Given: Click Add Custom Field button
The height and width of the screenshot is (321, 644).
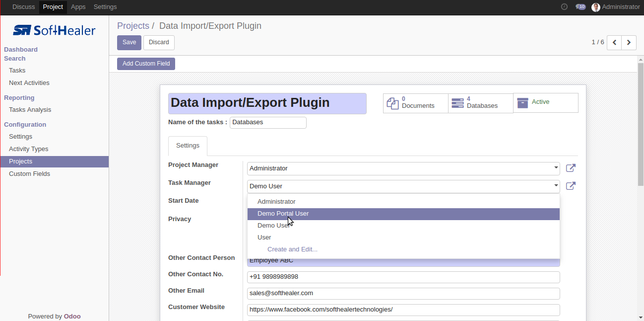Looking at the screenshot, I should coord(146,64).
